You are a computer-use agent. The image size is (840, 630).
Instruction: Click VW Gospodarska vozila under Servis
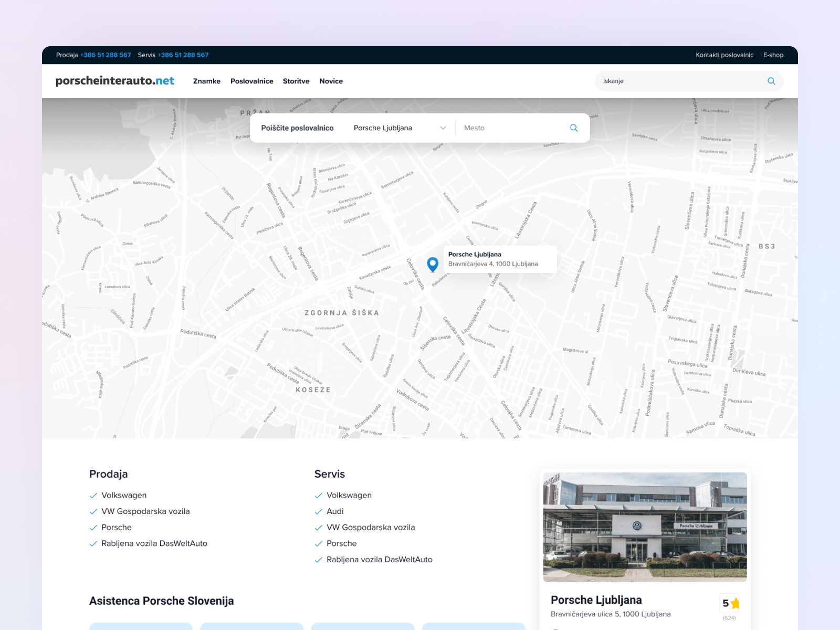pos(371,528)
